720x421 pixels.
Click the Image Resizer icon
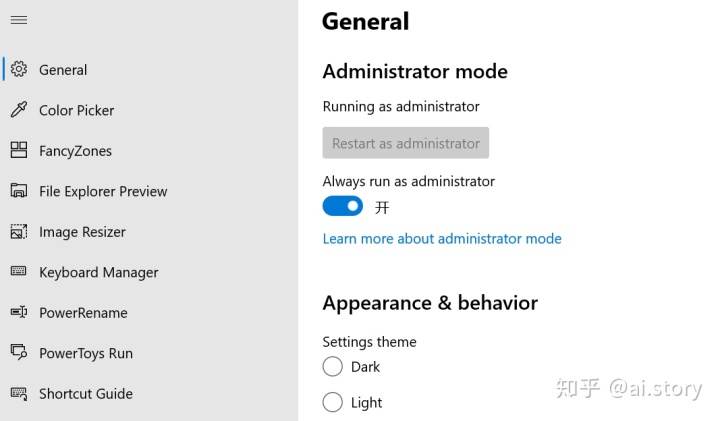[19, 231]
